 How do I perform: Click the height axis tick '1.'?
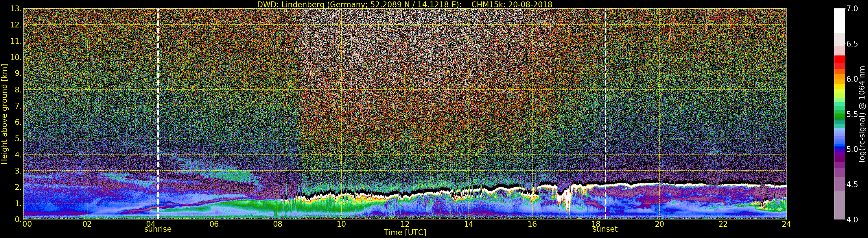18,203
